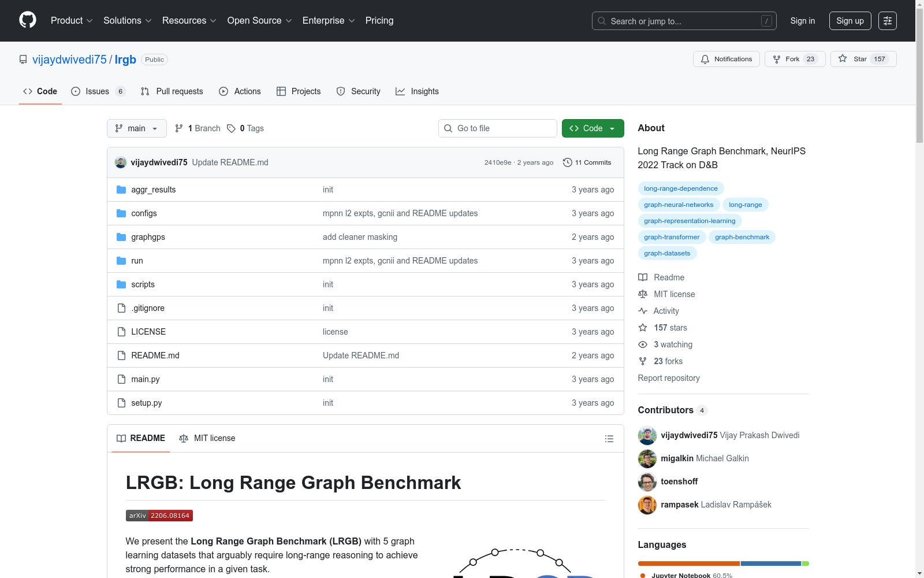Click the book icon beside Readme in About
Viewport: 924px width, 578px height.
tap(643, 277)
